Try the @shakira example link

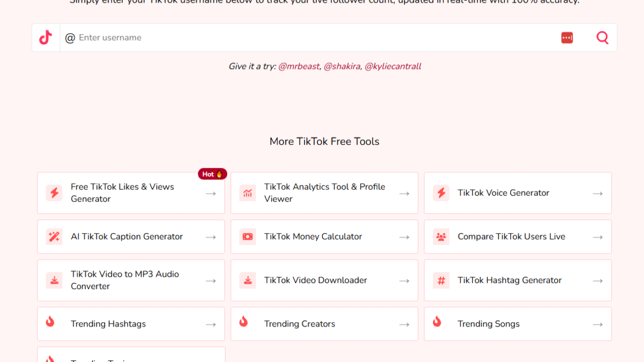click(x=342, y=66)
